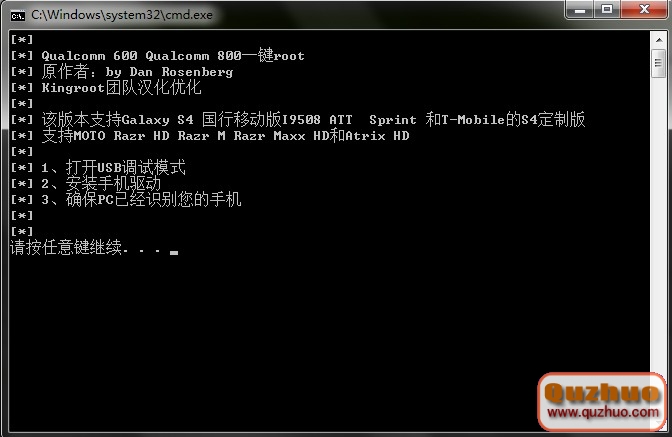The height and width of the screenshot is (437, 672).
Task: Close the cmd.exe window
Action: click(643, 9)
